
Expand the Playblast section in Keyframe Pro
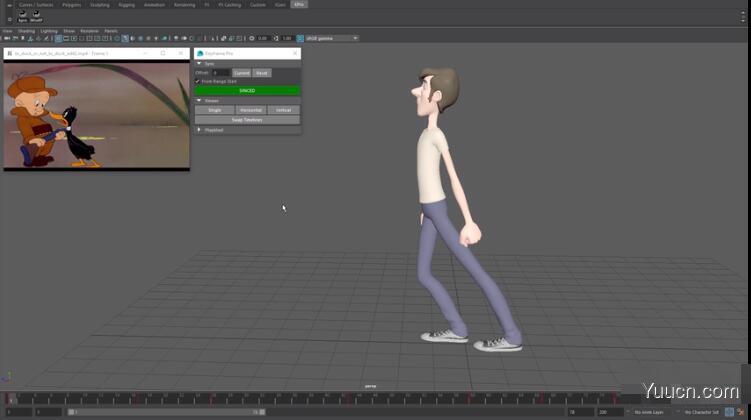[199, 130]
